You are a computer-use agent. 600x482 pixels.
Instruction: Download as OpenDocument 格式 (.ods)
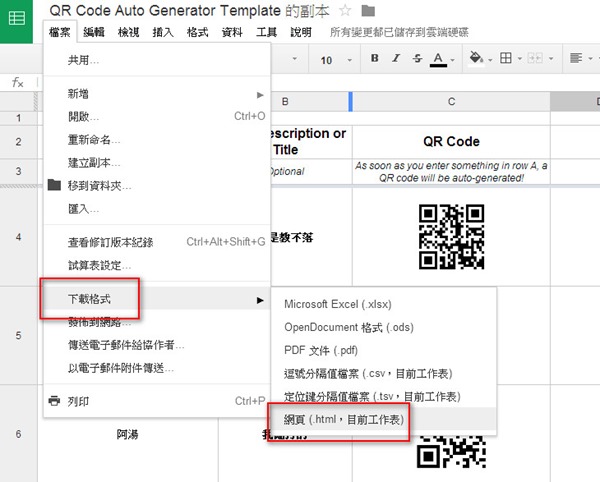[x=384, y=327]
